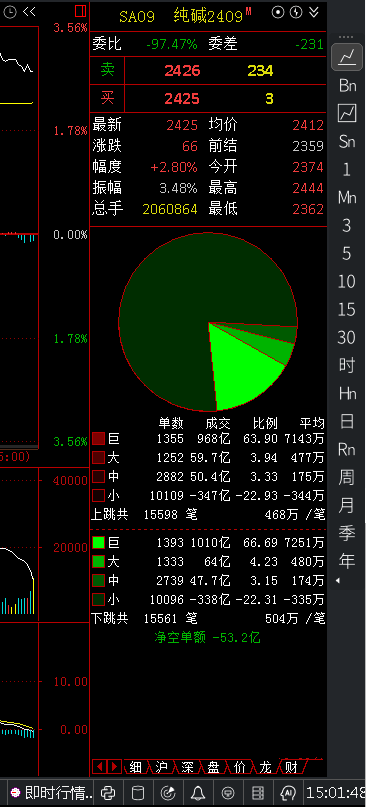Open the 价 tab
The height and width of the screenshot is (807, 366).
click(x=239, y=767)
